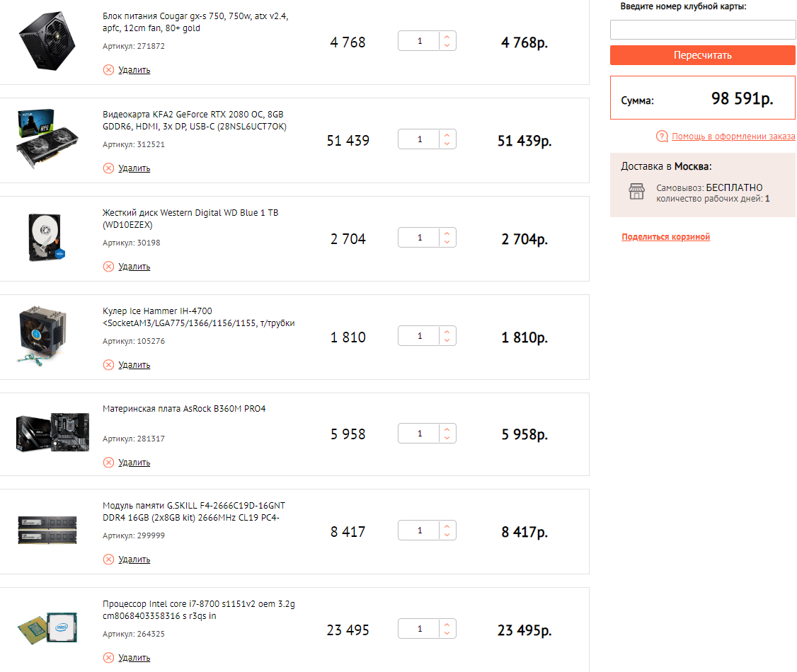Click the remove icon for WD Blue disk
797x672 pixels.
pyautogui.click(x=108, y=267)
